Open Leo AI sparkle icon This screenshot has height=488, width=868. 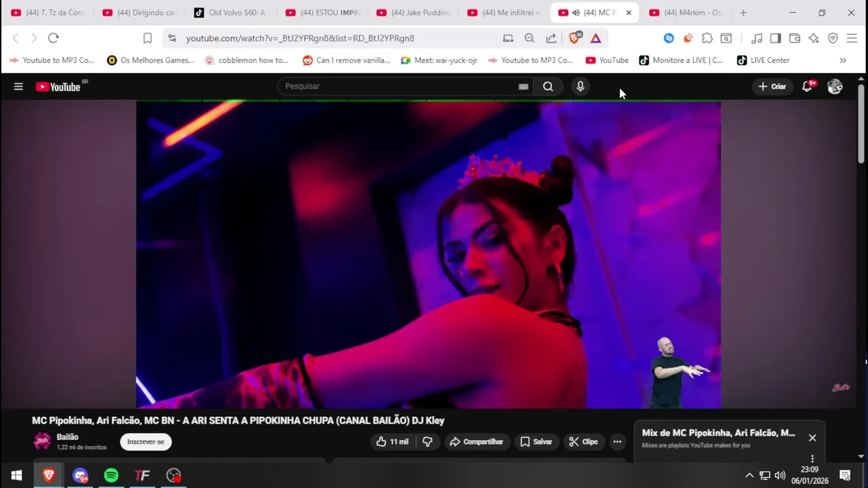(x=814, y=39)
